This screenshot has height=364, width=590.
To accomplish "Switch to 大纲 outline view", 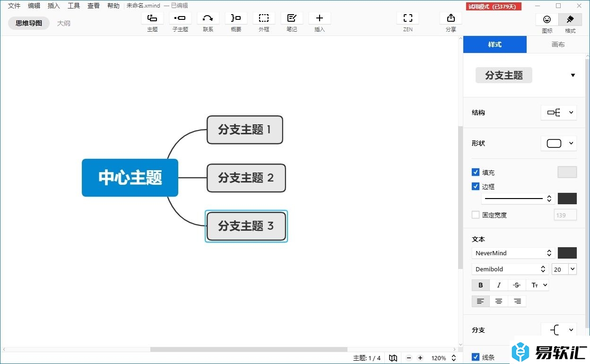I will pyautogui.click(x=64, y=23).
